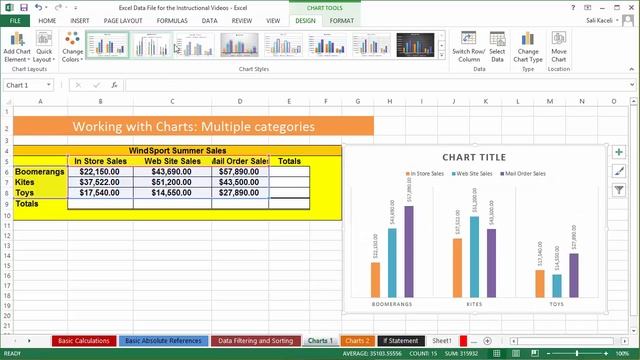The width and height of the screenshot is (640, 360).
Task: Open the FILE tab
Action: (15, 21)
